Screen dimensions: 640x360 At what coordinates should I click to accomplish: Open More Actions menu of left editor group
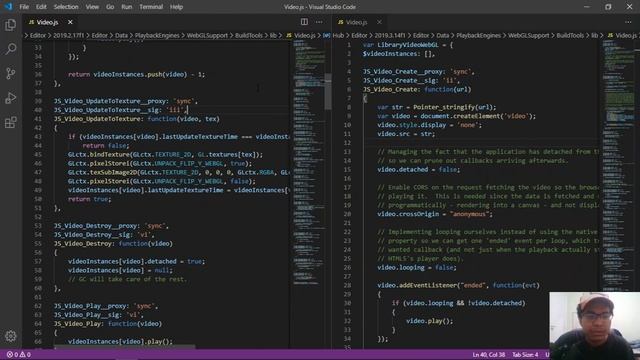coord(319,22)
